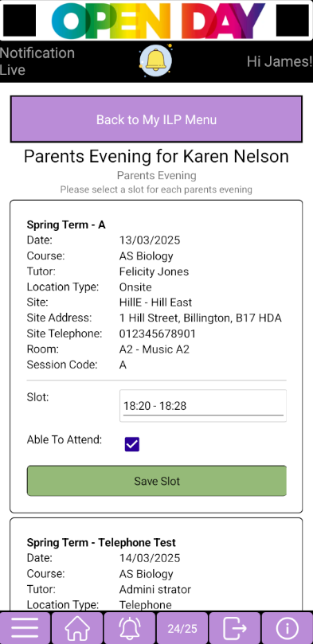Viewport: 313px width, 644px height.
Task: Open the Slot 18:20 - 18:28 dropdown
Action: coord(203,406)
